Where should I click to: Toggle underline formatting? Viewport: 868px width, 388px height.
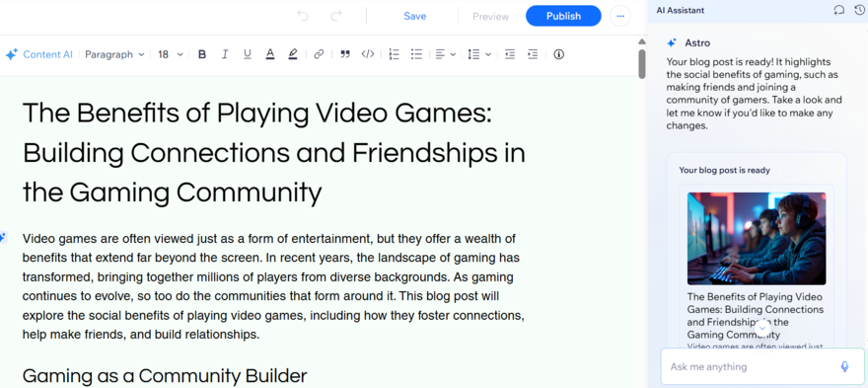(248, 54)
